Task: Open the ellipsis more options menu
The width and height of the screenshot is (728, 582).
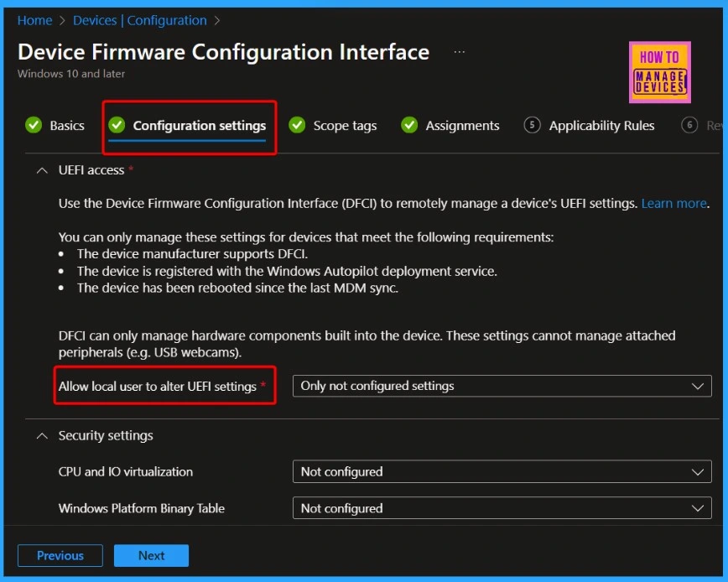Action: click(x=459, y=52)
